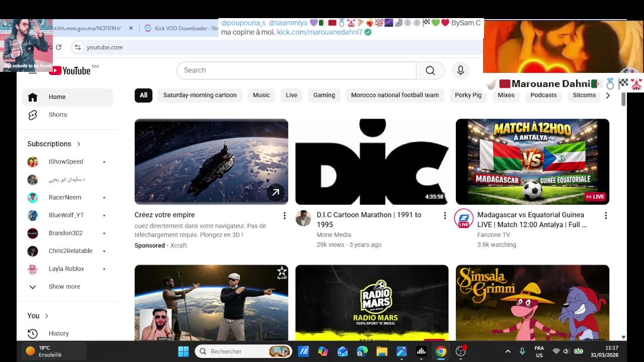644x362 pixels.
Task: Open the hamburger guide menu
Action: pos(33,72)
